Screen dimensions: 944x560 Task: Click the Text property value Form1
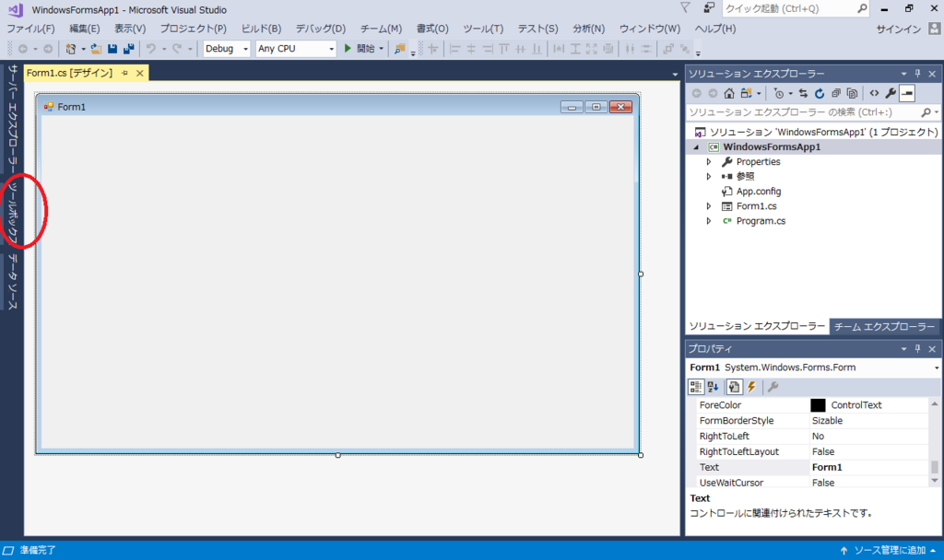coord(827,467)
